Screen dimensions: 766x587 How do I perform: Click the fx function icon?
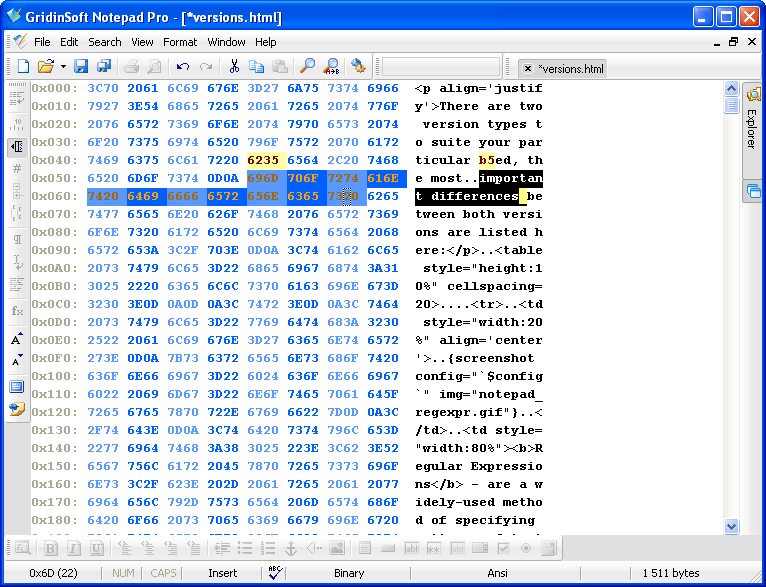[x=17, y=311]
